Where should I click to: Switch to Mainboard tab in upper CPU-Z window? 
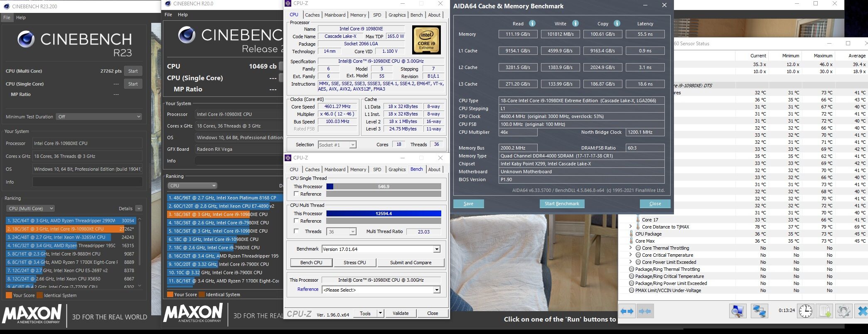click(x=335, y=15)
